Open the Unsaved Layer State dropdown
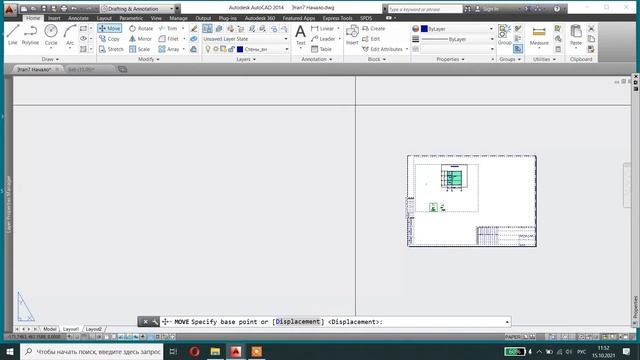This screenshot has height=360, width=640. 246,39
